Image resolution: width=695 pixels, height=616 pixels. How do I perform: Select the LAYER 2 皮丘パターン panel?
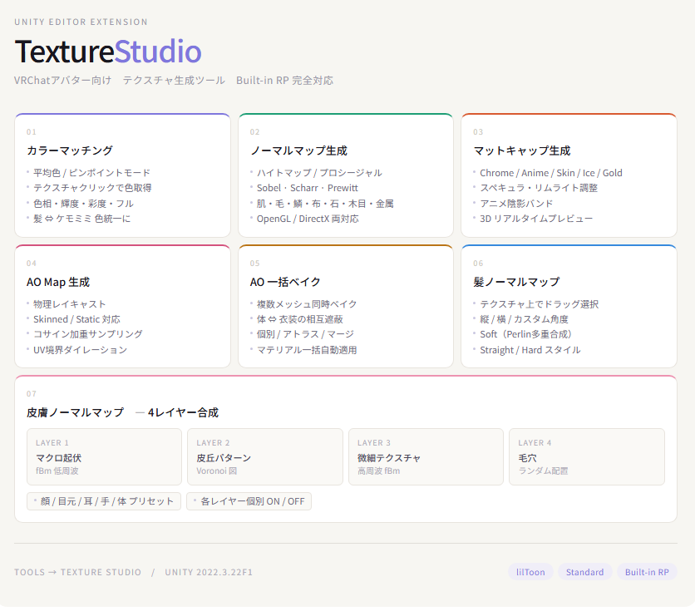(264, 456)
